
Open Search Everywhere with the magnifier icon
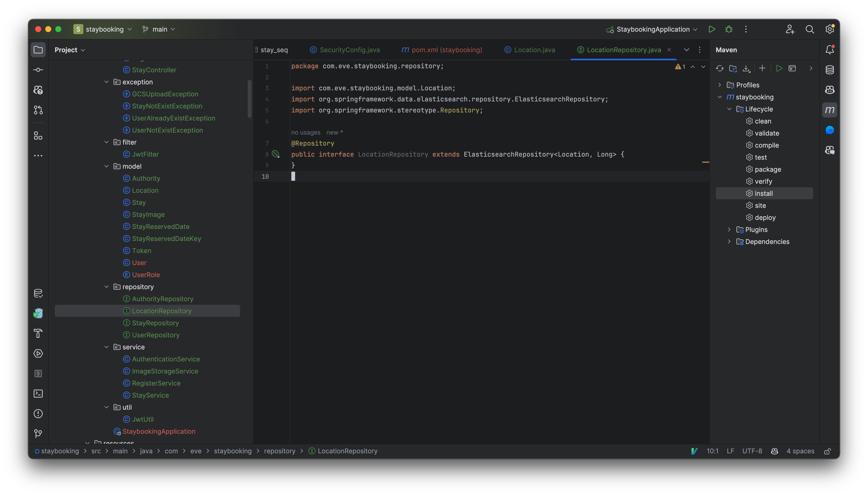coord(810,29)
